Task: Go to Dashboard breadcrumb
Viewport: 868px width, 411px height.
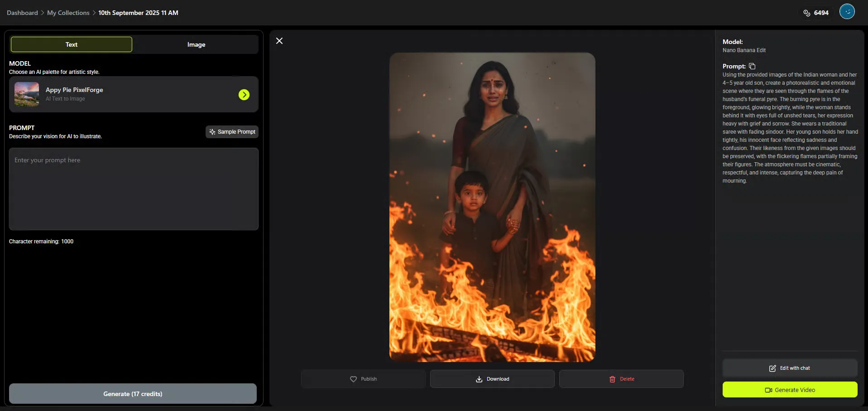Action: (x=22, y=13)
